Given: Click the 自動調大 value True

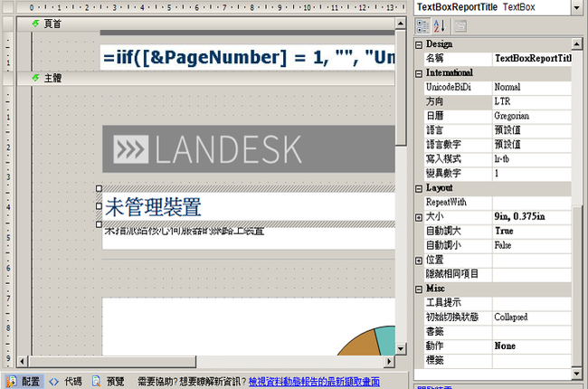Looking at the screenshot, I should tap(532, 231).
